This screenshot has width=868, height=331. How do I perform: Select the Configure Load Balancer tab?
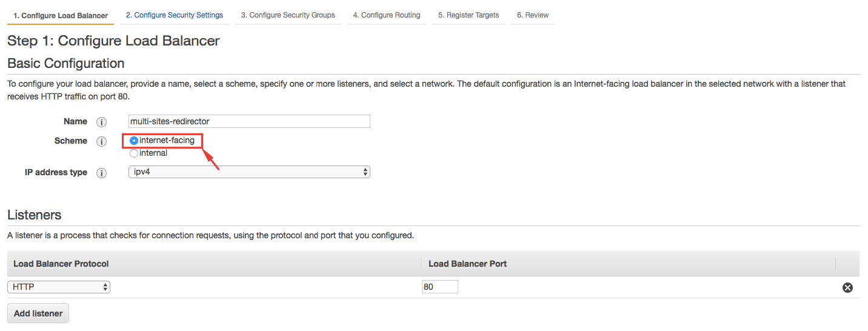pos(61,16)
